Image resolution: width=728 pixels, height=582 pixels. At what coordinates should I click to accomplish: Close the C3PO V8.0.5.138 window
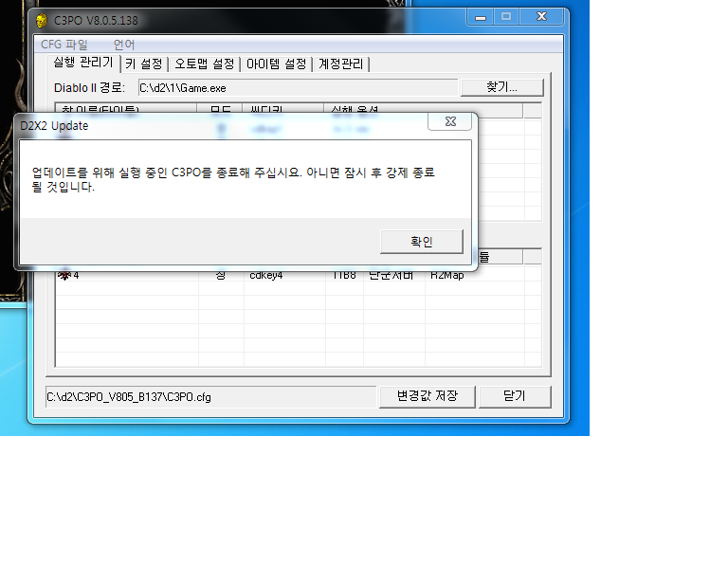point(541,17)
